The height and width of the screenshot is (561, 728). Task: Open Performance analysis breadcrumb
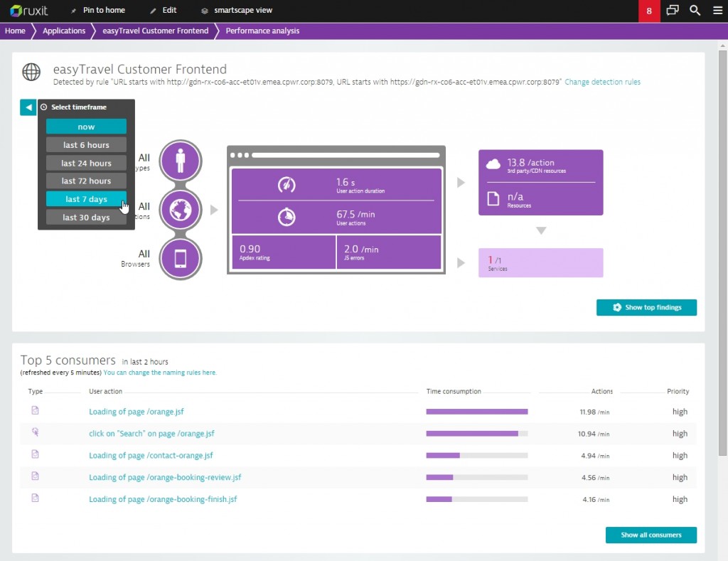click(x=262, y=31)
